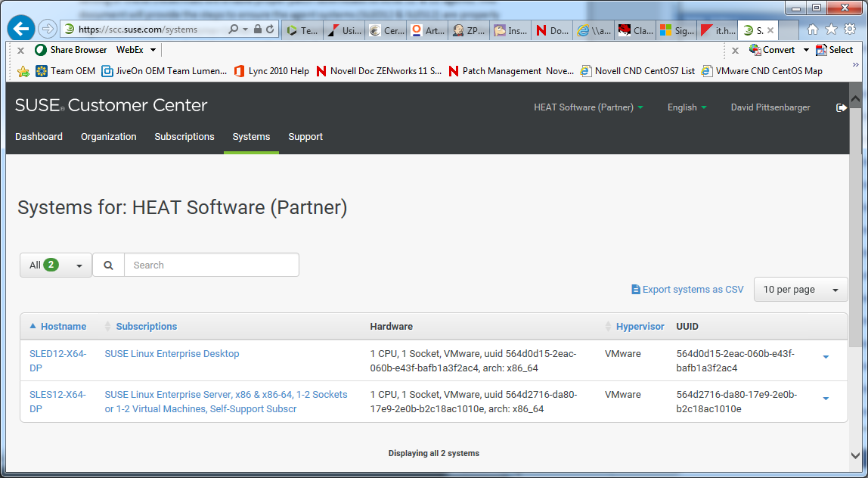Open the 10 per page dropdown
Screen dimensions: 868x478
[x=801, y=290]
